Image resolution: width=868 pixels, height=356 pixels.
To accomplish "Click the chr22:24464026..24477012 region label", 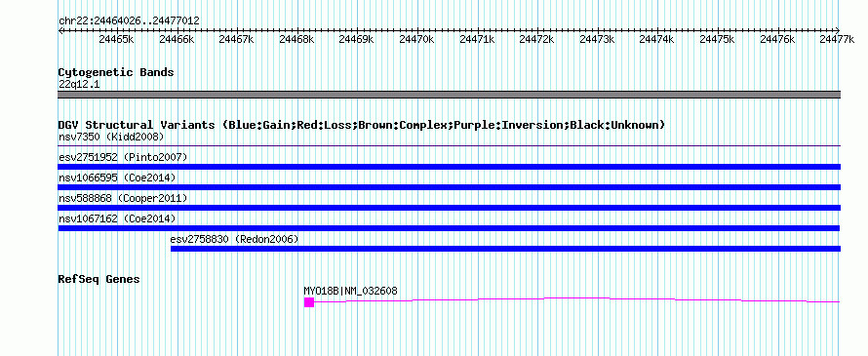I will tap(129, 21).
